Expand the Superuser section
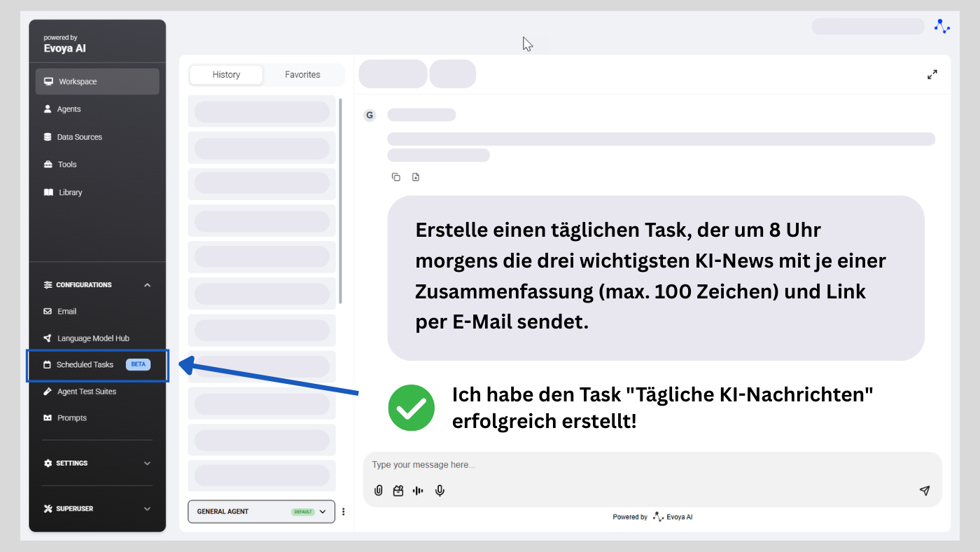Viewport: 980px width, 552px height. click(97, 509)
